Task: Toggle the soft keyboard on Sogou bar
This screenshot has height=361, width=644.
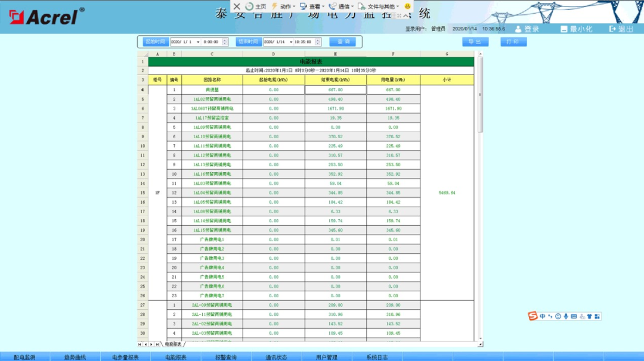Action: pos(574,316)
